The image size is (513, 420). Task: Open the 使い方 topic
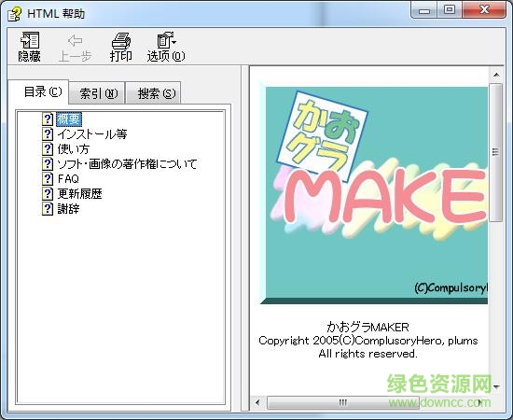(74, 149)
